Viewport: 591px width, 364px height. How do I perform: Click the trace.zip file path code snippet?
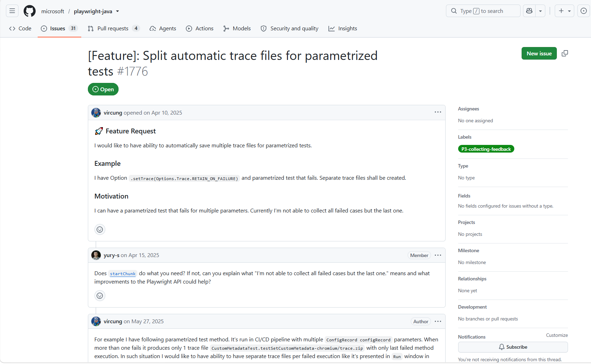(287, 348)
